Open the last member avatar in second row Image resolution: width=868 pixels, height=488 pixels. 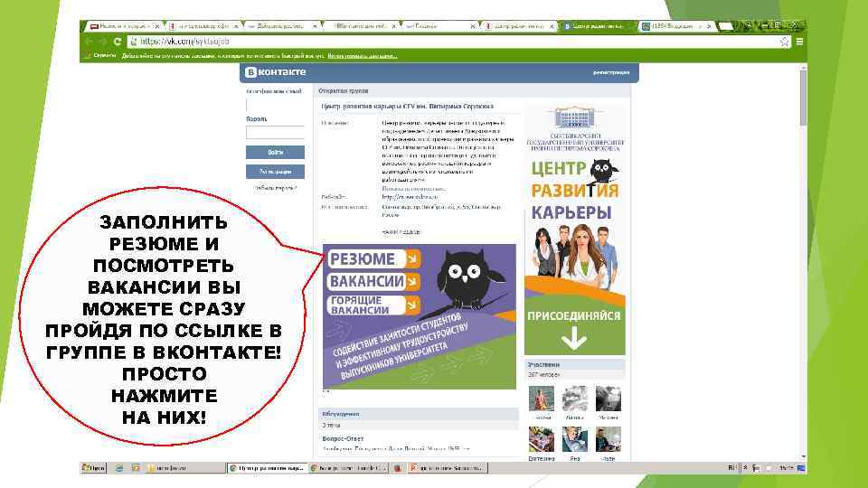pos(608,439)
